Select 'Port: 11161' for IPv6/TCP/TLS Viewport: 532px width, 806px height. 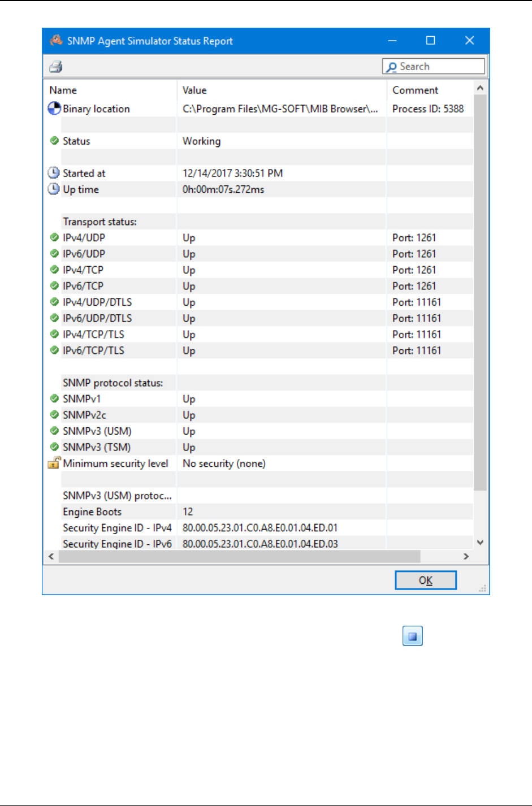(417, 350)
